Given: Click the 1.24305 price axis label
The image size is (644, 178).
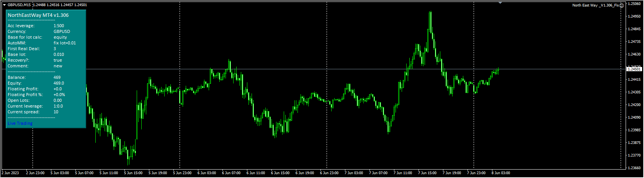Looking at the screenshot, I should (x=635, y=92).
